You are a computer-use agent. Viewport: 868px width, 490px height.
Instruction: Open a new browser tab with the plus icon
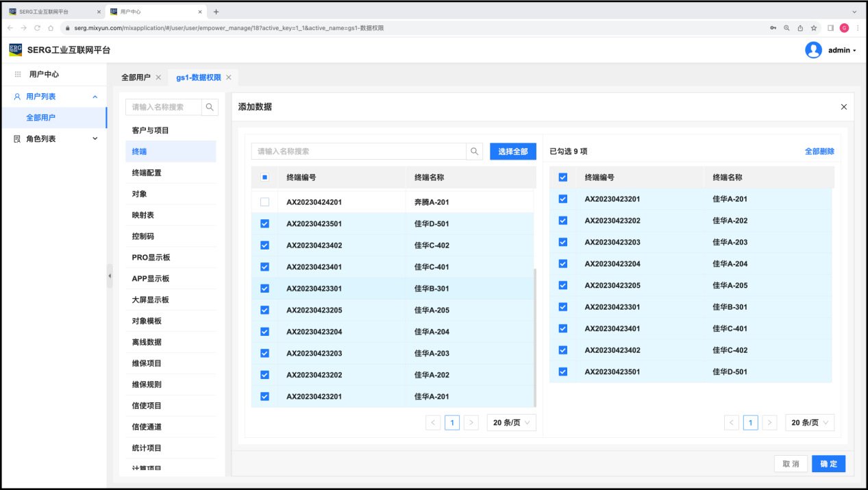click(x=216, y=12)
